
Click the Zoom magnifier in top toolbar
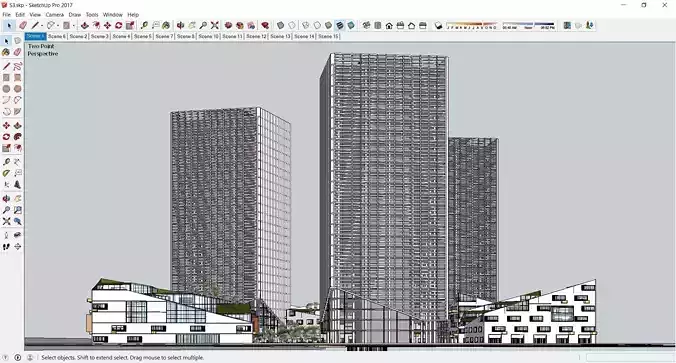(x=203, y=25)
